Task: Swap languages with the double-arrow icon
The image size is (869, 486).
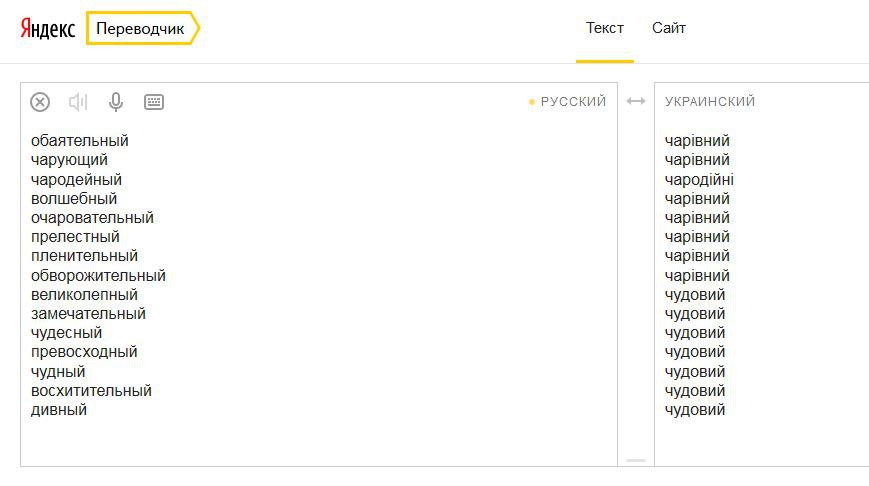Action: point(636,101)
